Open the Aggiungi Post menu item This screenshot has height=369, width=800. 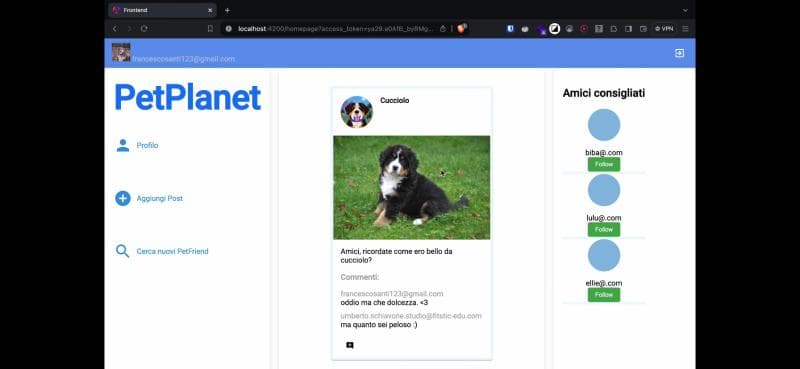point(160,199)
